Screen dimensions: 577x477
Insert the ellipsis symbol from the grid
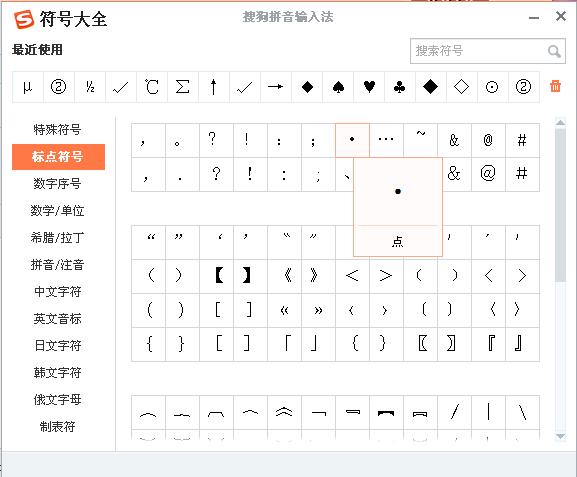[x=386, y=140]
